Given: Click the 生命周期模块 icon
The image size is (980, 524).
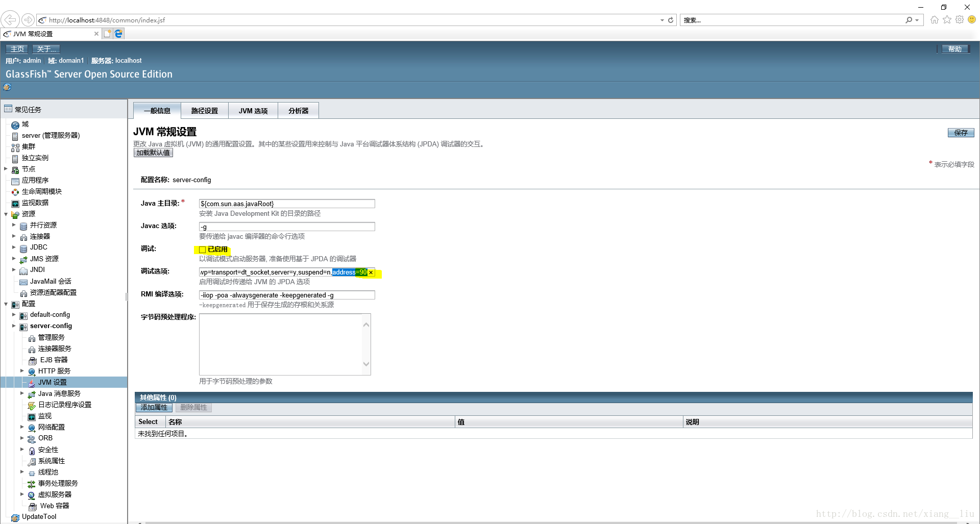Looking at the screenshot, I should pos(15,192).
